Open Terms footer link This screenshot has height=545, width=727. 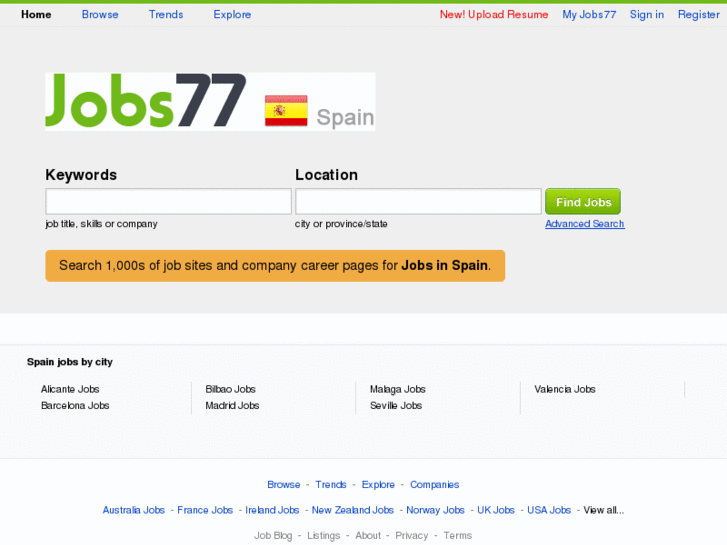(x=458, y=535)
